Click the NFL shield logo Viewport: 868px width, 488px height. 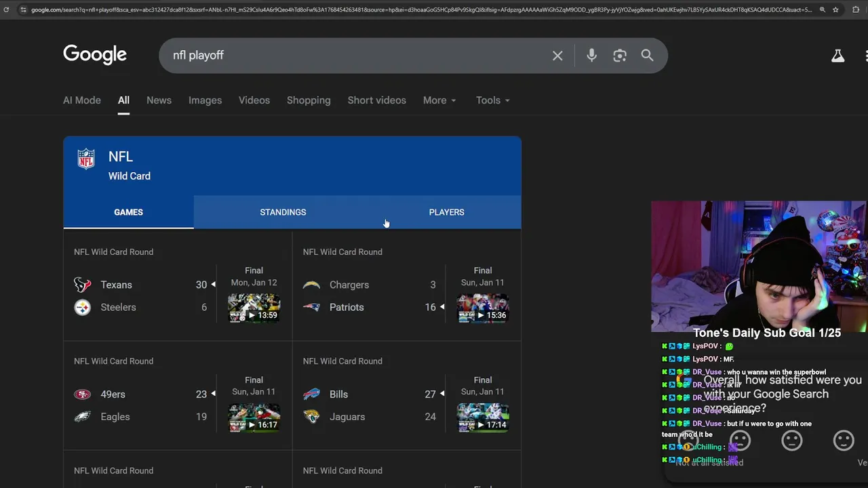(x=86, y=159)
